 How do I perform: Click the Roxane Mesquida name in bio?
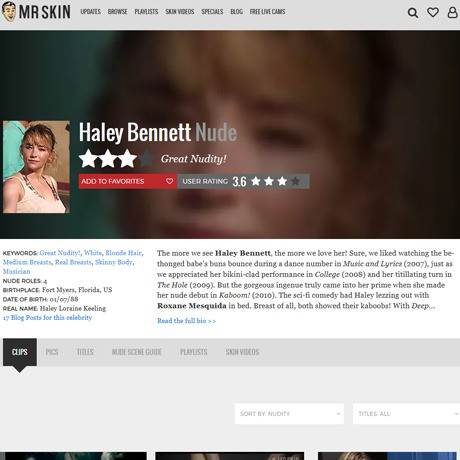point(192,306)
